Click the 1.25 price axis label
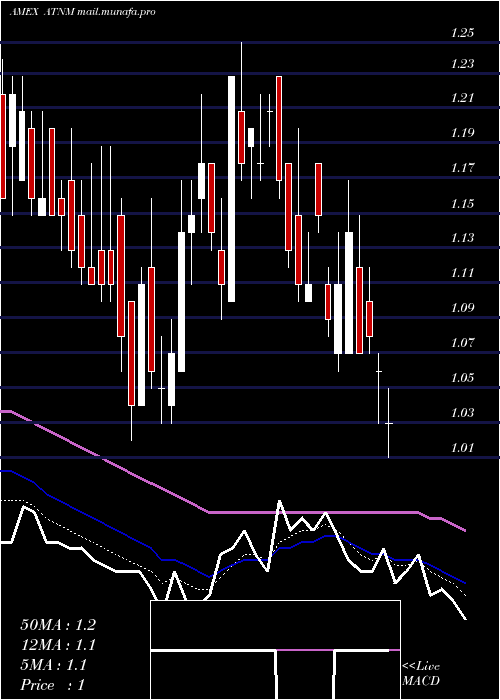The width and height of the screenshot is (500, 700). (x=462, y=33)
